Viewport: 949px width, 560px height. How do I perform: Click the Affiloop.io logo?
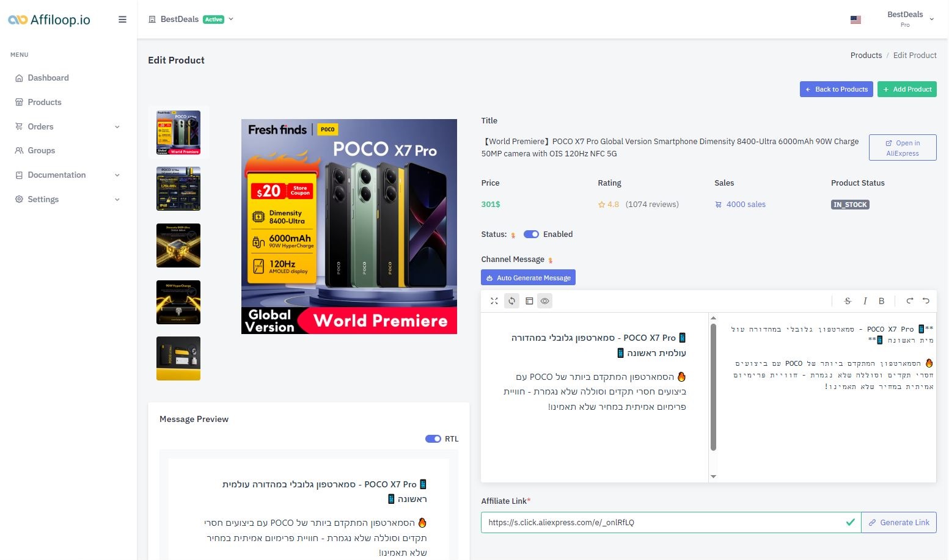tap(49, 20)
